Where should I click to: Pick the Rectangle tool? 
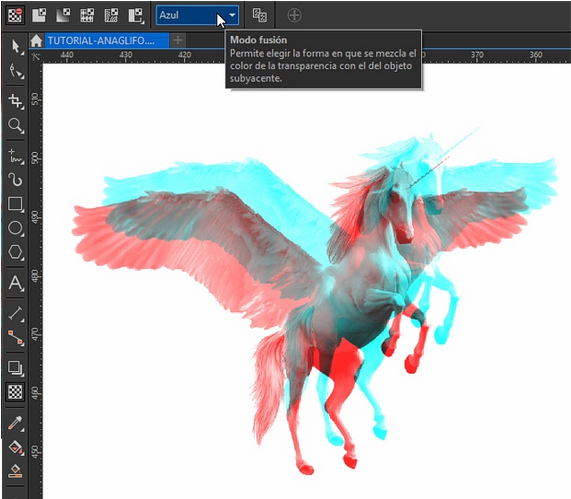click(x=15, y=204)
